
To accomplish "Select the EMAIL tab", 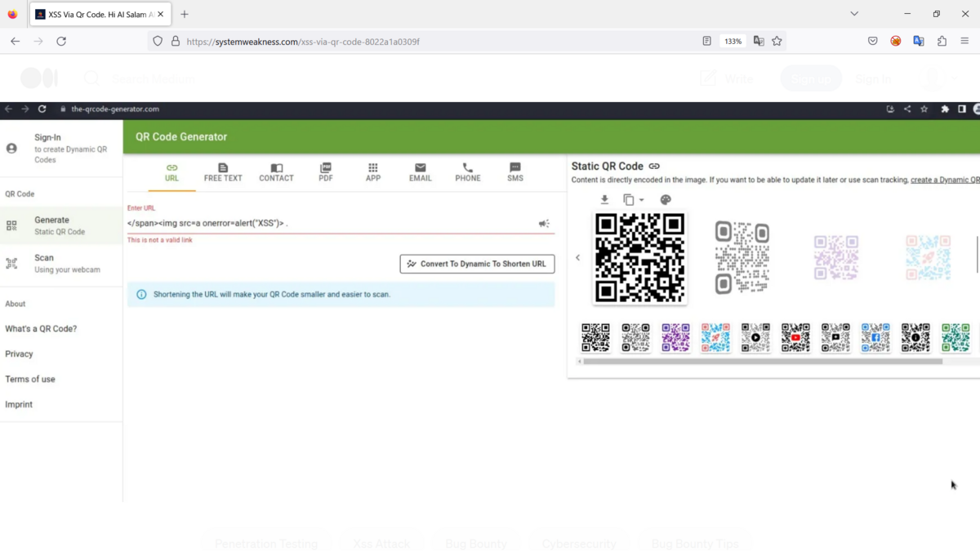I will (x=421, y=172).
